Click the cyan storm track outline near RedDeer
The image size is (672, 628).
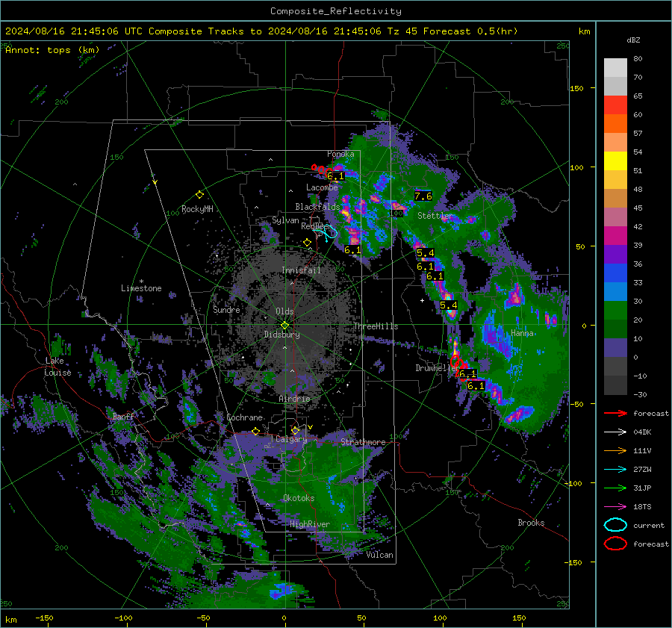click(326, 233)
